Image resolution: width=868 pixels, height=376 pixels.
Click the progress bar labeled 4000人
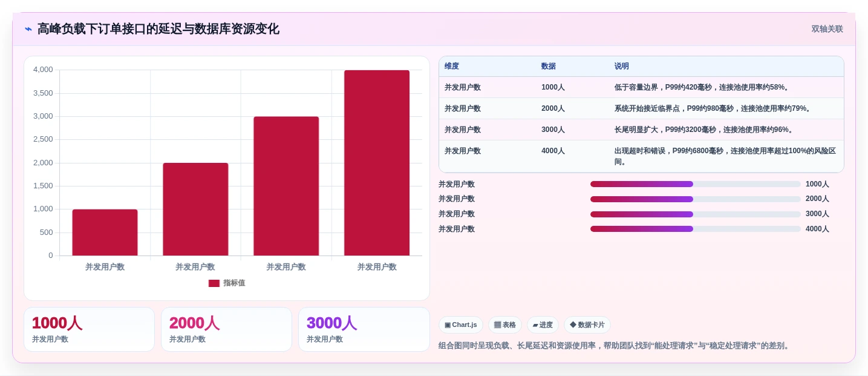point(696,229)
